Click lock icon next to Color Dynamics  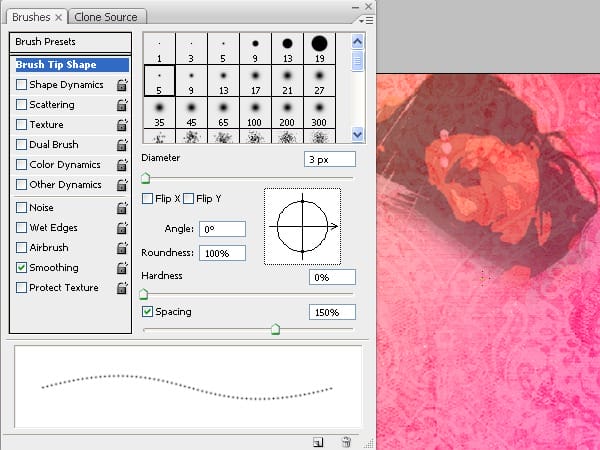click(x=122, y=165)
